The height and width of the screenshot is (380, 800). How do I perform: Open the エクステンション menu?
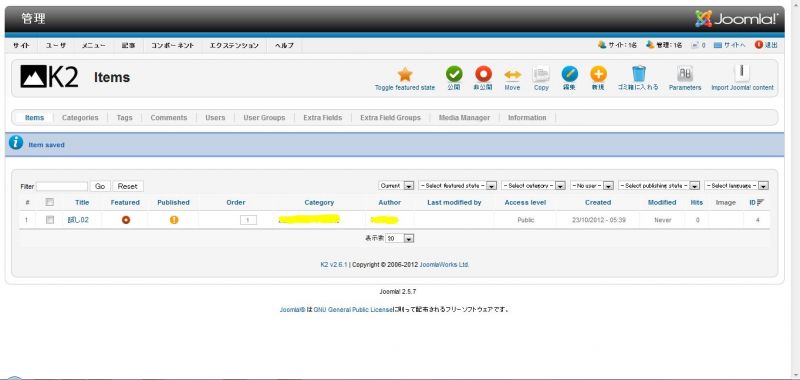point(234,45)
